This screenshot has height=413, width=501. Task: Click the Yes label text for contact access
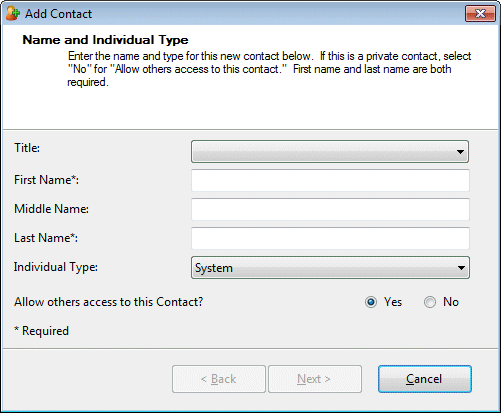click(x=393, y=302)
